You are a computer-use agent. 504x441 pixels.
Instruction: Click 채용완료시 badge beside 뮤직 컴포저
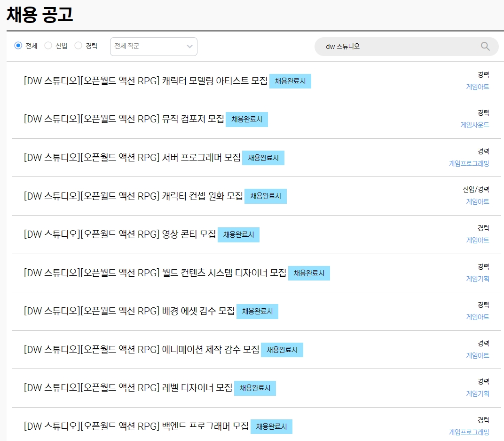pos(247,120)
